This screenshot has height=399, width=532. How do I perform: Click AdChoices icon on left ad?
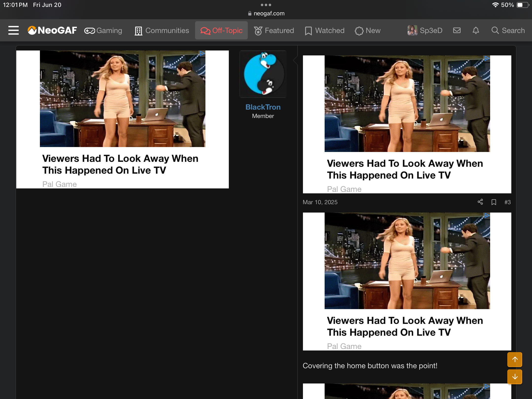pos(202,53)
